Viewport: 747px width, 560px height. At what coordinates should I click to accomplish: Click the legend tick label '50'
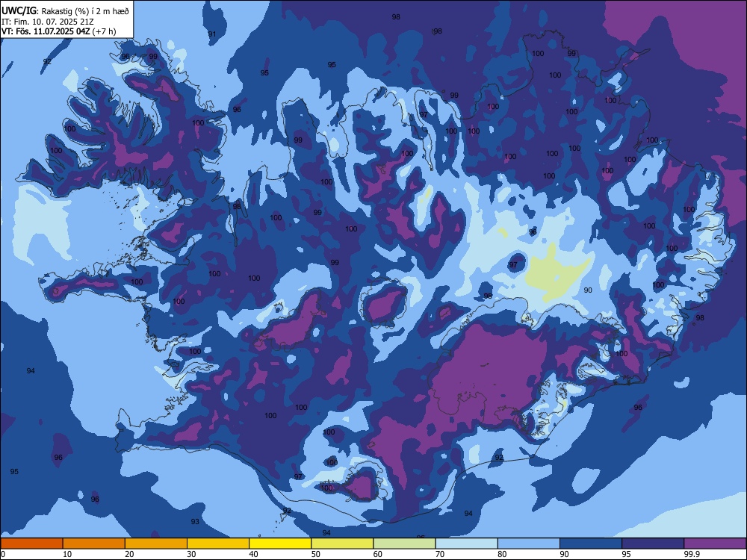pyautogui.click(x=316, y=554)
